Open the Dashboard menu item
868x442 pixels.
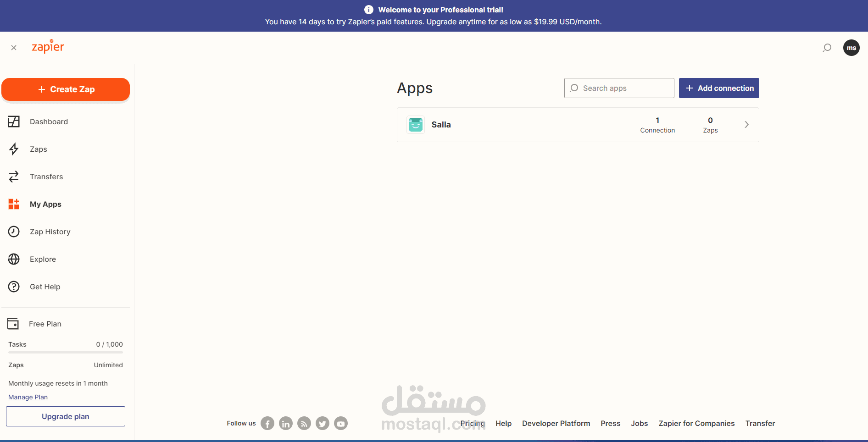click(x=49, y=122)
